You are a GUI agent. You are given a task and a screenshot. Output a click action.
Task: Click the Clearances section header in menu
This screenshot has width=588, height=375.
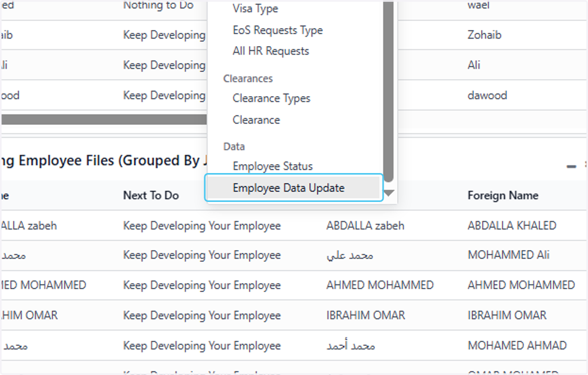coord(248,78)
